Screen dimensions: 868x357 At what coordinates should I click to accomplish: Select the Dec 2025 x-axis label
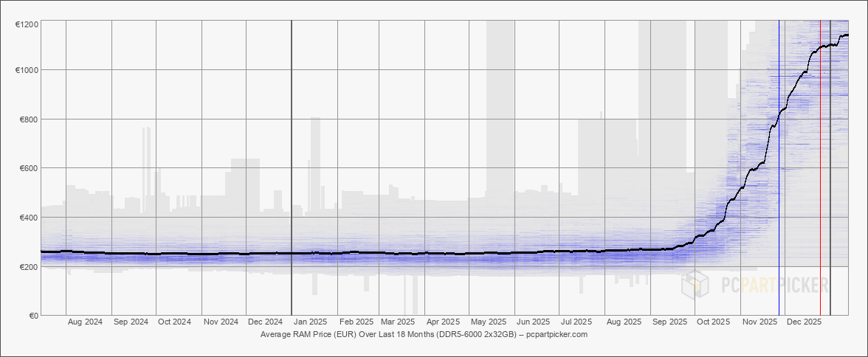(x=804, y=322)
